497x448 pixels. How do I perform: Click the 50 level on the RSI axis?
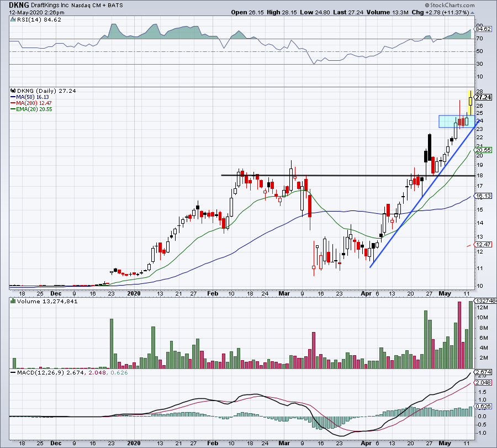[x=480, y=51]
